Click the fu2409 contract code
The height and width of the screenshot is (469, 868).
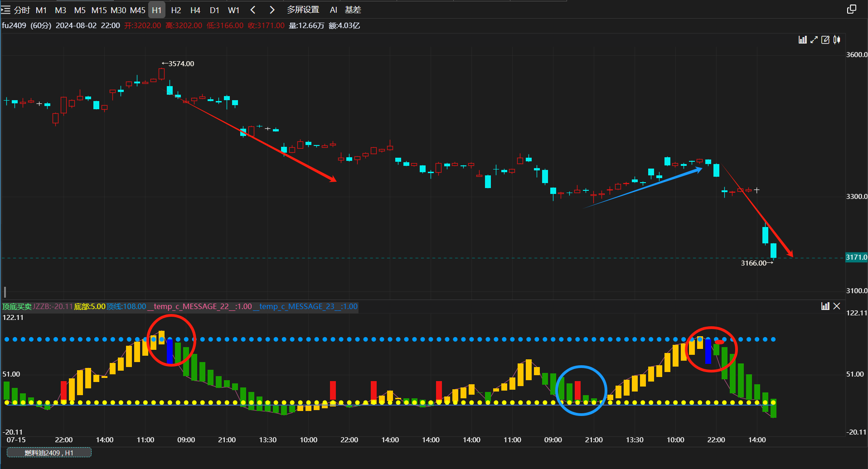14,26
